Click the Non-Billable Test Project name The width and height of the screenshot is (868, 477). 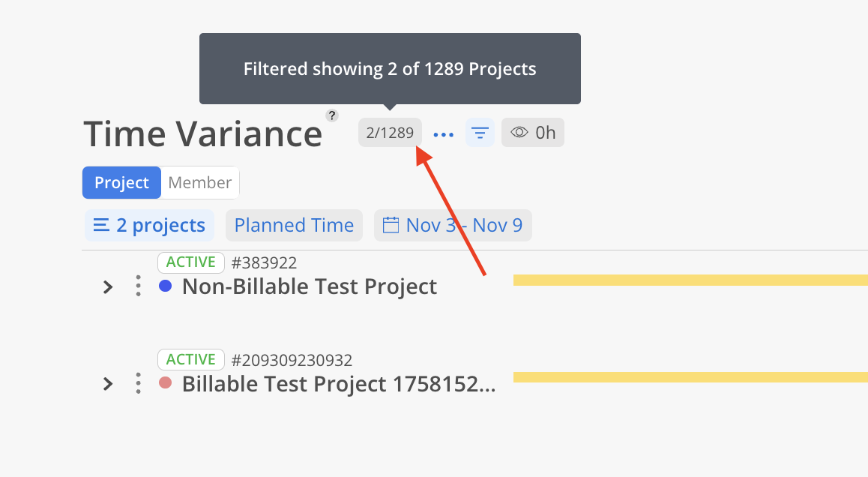click(x=309, y=286)
